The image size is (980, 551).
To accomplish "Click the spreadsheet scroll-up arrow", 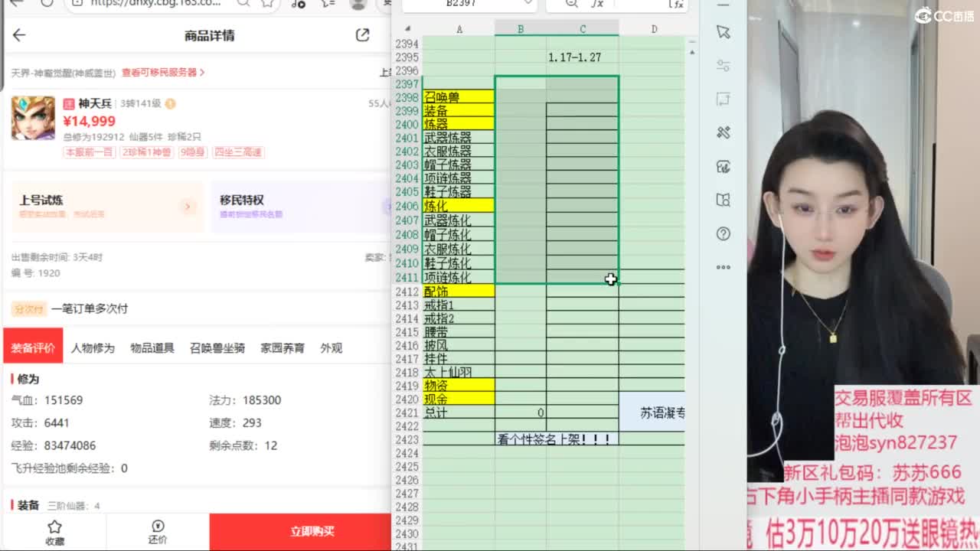I will coord(691,52).
